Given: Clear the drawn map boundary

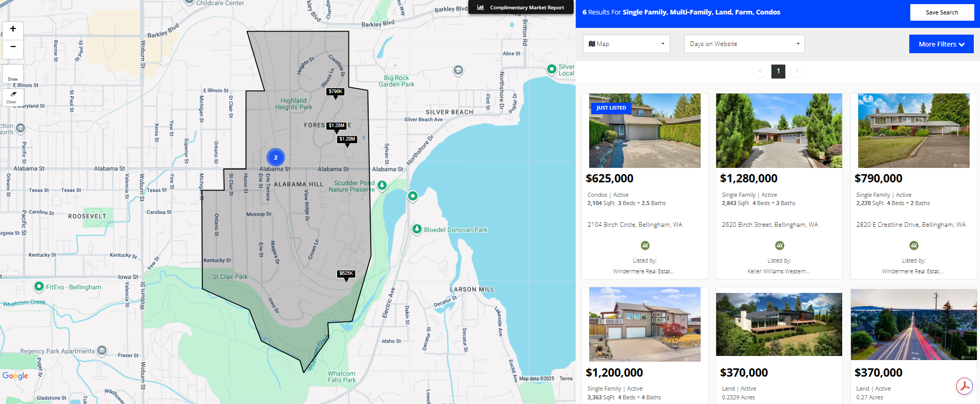Looking at the screenshot, I should click(x=13, y=97).
